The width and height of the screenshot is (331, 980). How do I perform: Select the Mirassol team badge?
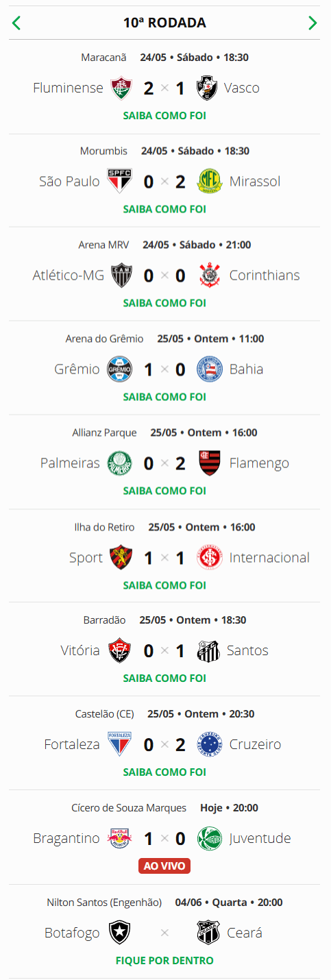208,182
